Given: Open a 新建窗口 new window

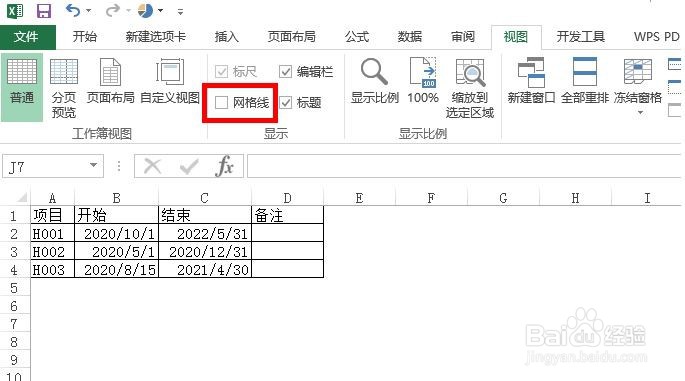Looking at the screenshot, I should pyautogui.click(x=531, y=81).
